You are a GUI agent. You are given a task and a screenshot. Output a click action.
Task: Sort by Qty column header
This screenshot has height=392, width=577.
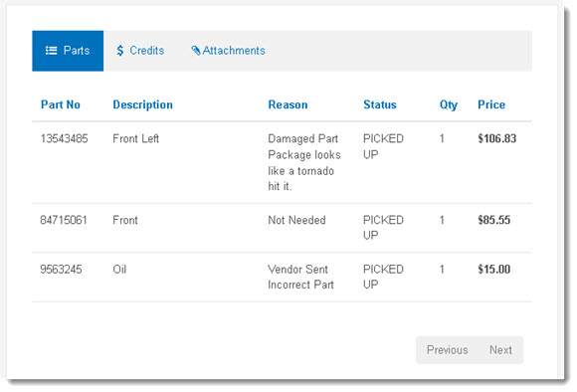[x=449, y=105]
